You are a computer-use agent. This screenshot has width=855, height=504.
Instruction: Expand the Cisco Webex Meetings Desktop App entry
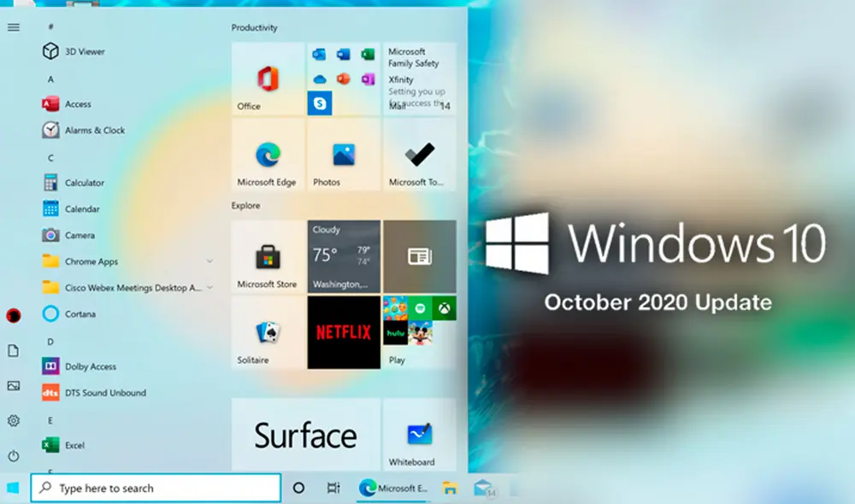pos(209,288)
